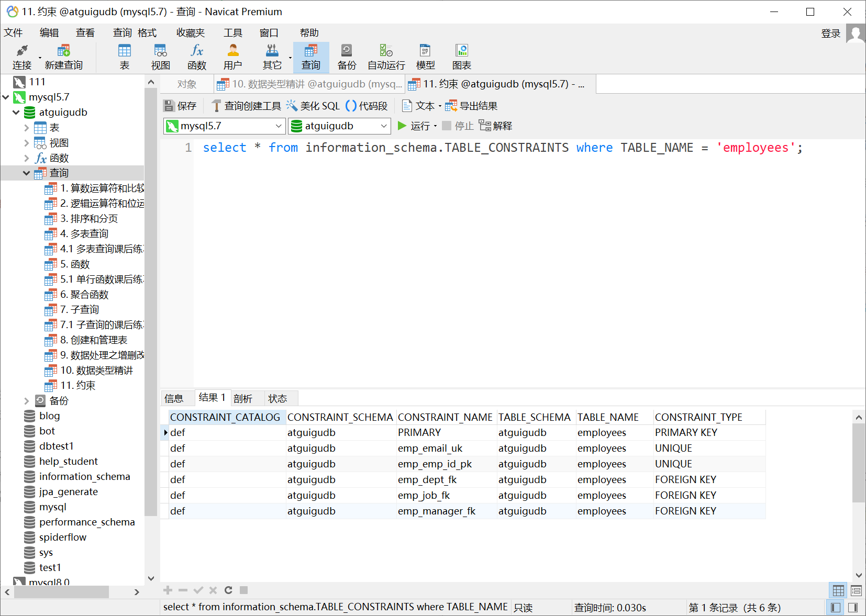
Task: Open the 文件 menu
Action: pos(13,33)
